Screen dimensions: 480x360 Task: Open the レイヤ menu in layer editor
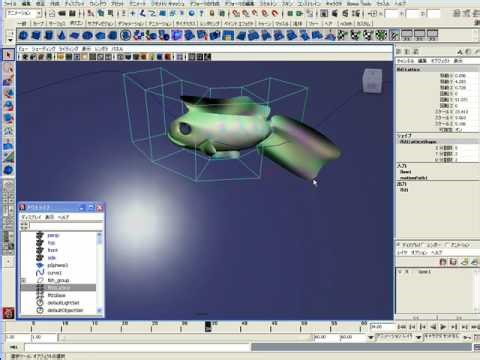(402, 253)
